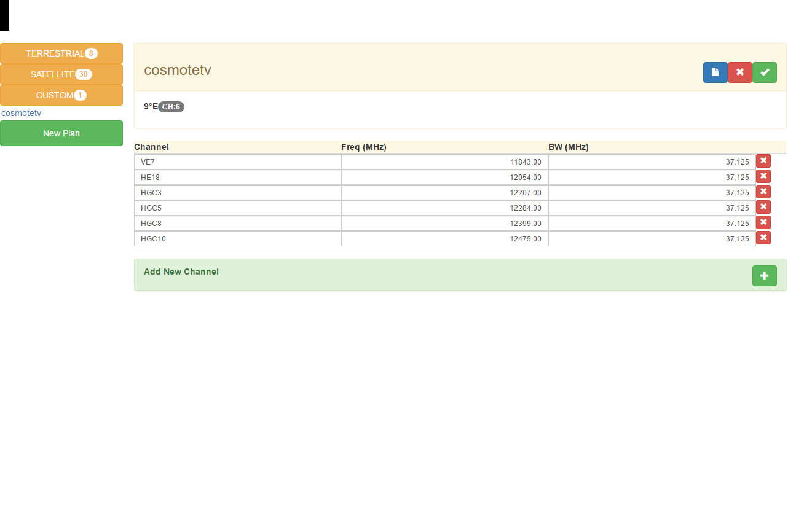Collapse the CUSTOM plans category
The height and width of the screenshot is (532, 796).
61,95
